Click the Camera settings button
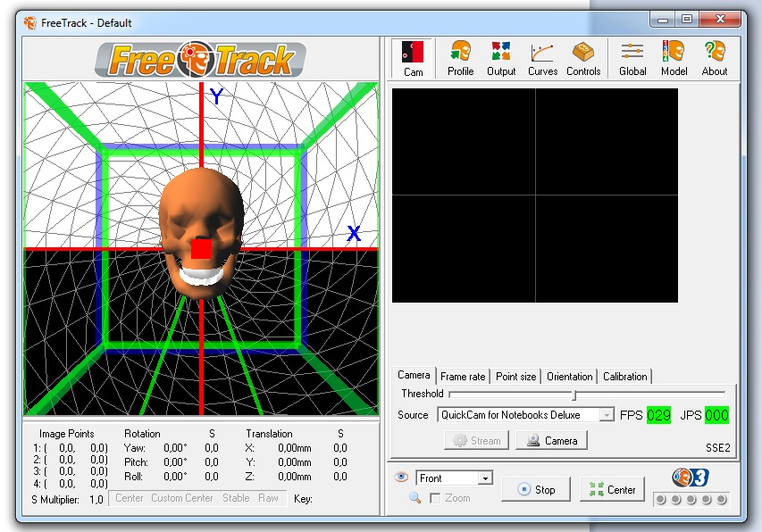 [551, 440]
